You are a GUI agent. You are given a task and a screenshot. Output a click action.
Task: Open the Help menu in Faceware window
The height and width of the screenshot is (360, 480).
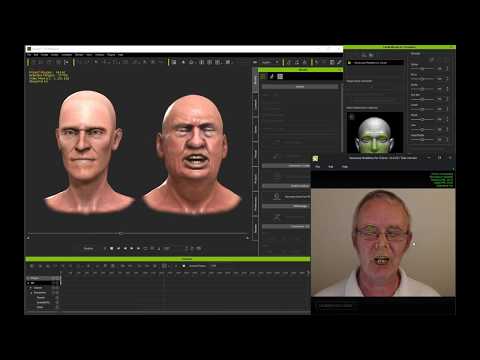pyautogui.click(x=345, y=166)
